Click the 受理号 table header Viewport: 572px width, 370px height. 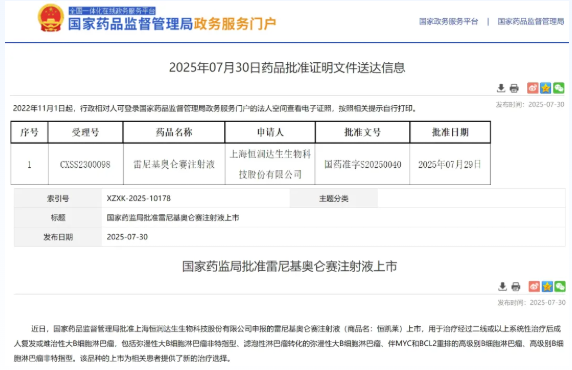tap(85, 132)
